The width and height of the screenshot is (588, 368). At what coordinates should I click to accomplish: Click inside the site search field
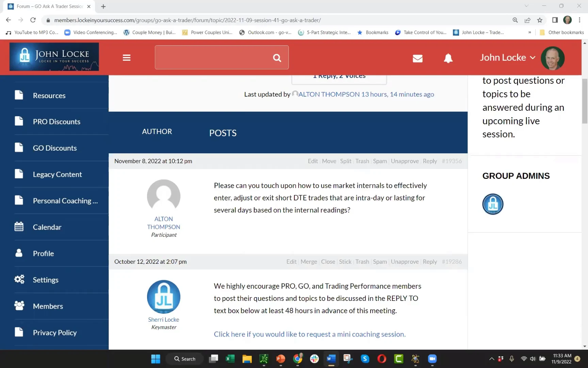pos(222,57)
